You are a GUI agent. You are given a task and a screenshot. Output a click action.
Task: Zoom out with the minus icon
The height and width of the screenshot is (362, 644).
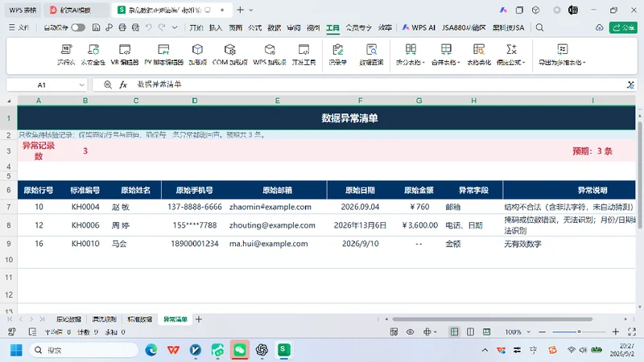542,331
